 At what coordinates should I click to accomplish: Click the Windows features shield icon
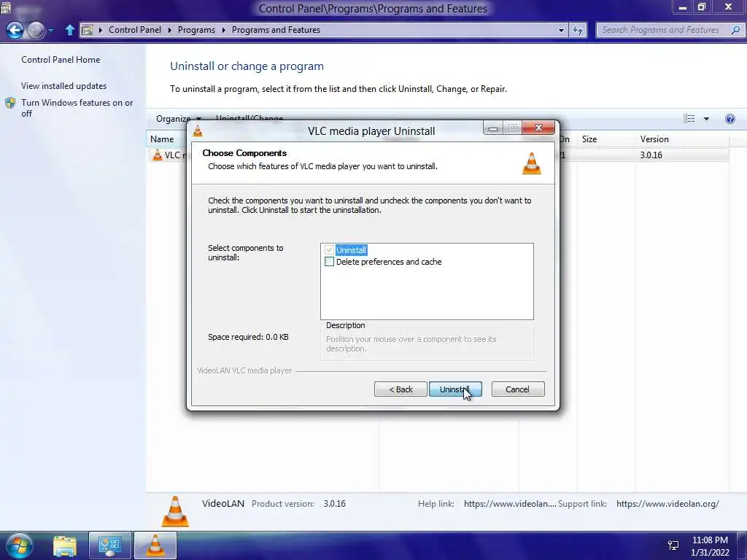click(x=10, y=103)
